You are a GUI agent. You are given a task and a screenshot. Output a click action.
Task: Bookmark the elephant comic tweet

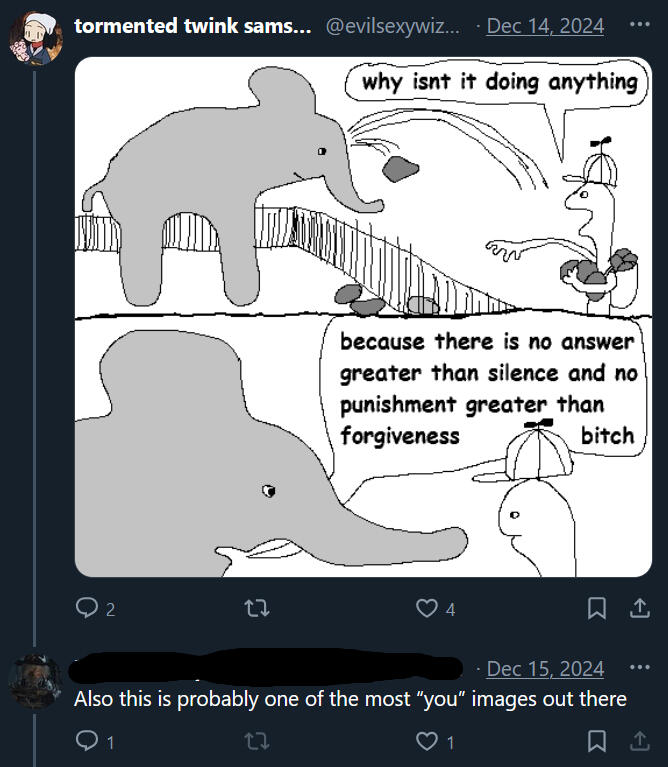[596, 608]
